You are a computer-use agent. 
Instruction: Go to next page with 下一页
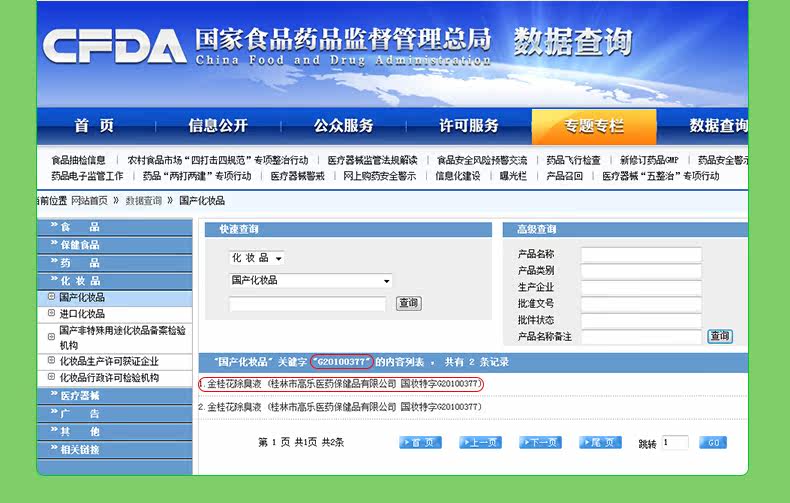pyautogui.click(x=541, y=443)
